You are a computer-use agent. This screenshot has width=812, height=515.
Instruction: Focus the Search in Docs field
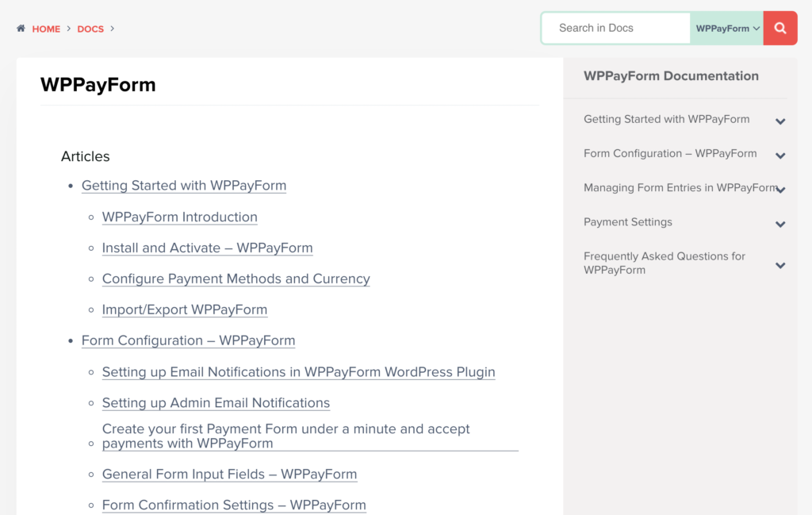pyautogui.click(x=615, y=28)
